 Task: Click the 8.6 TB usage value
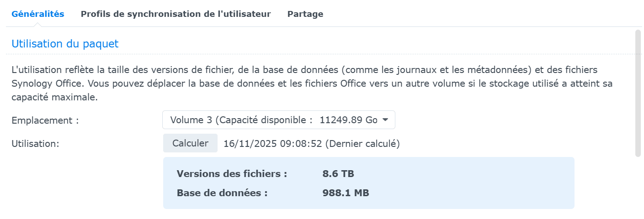[x=338, y=174]
